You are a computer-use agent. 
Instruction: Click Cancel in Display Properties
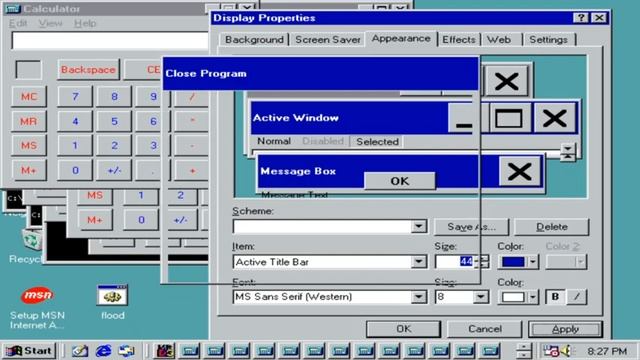[484, 329]
